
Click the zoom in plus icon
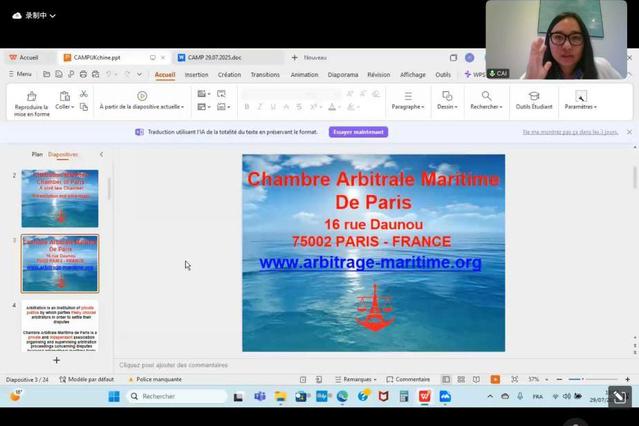click(x=627, y=379)
